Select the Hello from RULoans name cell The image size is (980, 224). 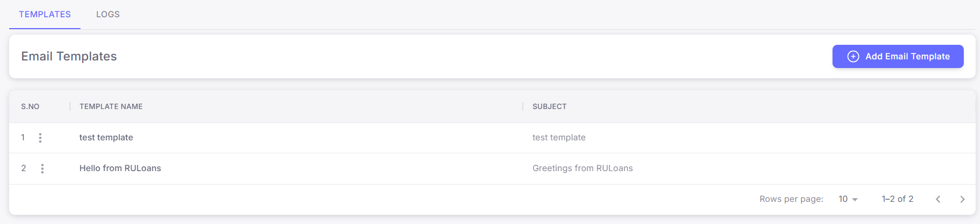(120, 168)
